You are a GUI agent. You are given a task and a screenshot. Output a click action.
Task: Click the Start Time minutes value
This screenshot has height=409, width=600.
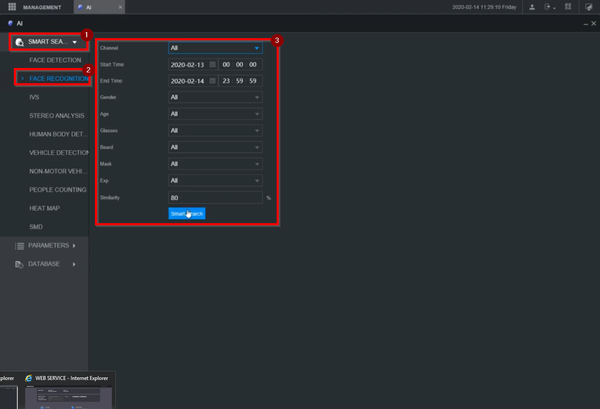click(240, 65)
